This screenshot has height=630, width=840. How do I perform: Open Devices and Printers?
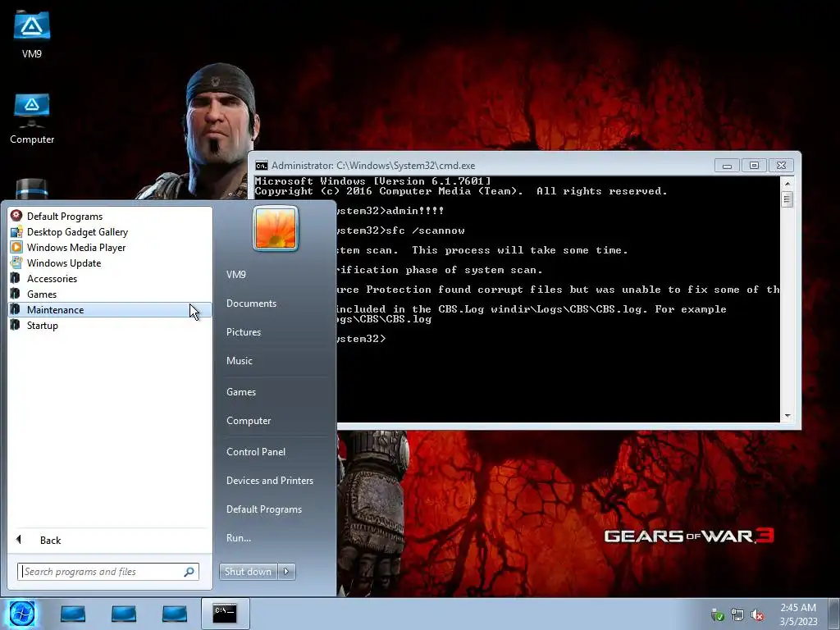pos(269,481)
